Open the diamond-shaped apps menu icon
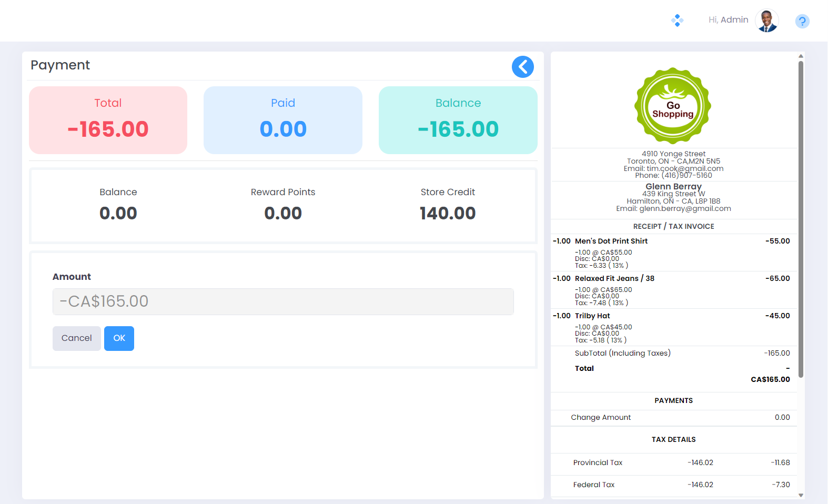 (x=677, y=21)
